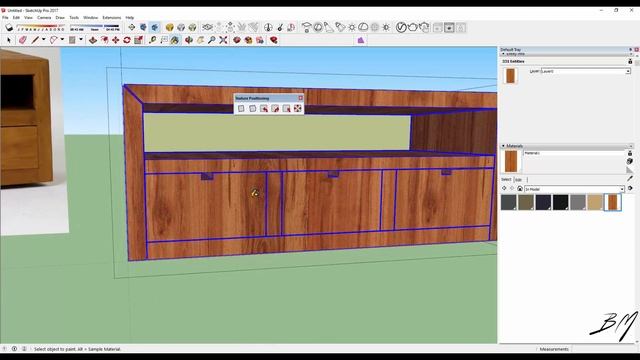
Task: Switch to the materials Select tab
Action: pyautogui.click(x=506, y=180)
